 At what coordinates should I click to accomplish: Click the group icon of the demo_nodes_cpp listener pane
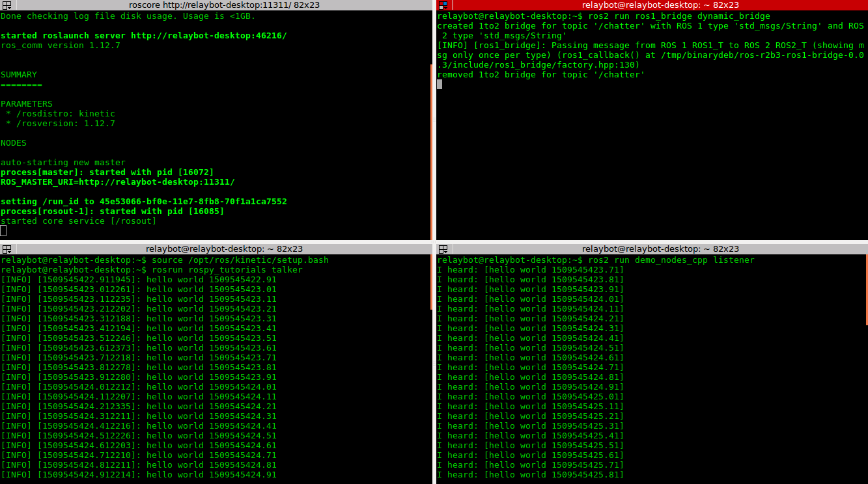(x=443, y=249)
